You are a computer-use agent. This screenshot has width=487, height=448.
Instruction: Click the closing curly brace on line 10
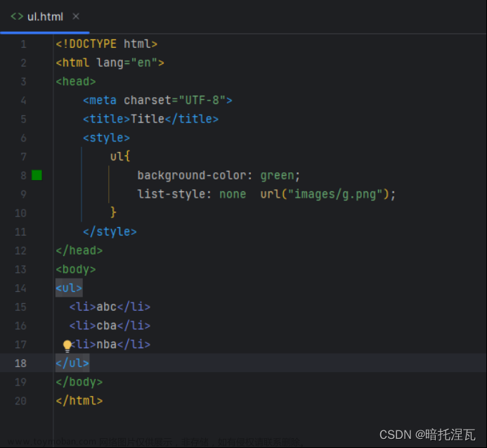tap(113, 212)
